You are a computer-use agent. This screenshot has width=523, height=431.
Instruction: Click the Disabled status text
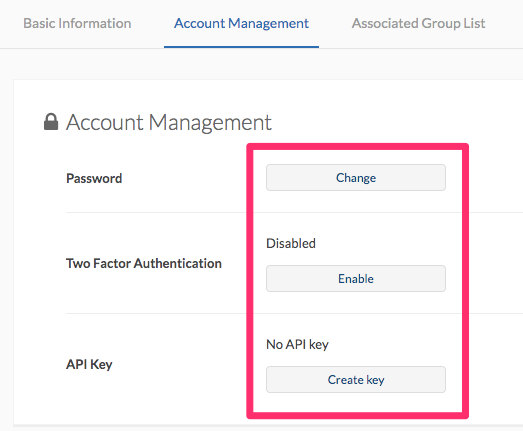(291, 243)
